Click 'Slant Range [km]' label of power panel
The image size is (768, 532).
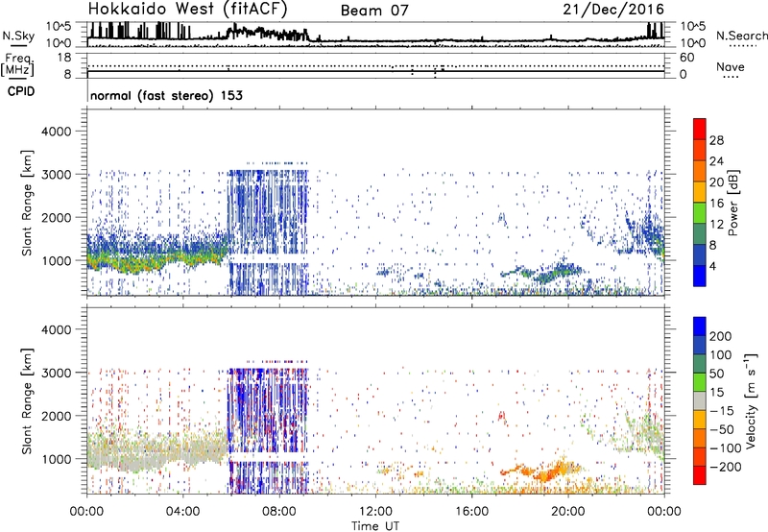point(27,203)
